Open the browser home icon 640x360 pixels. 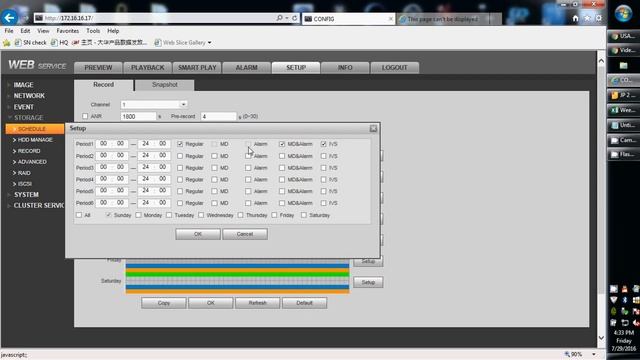[576, 18]
